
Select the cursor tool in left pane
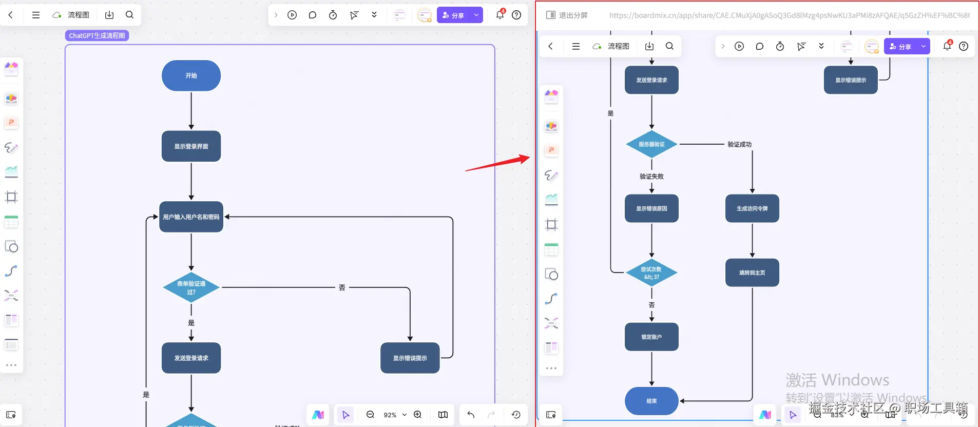coord(345,415)
